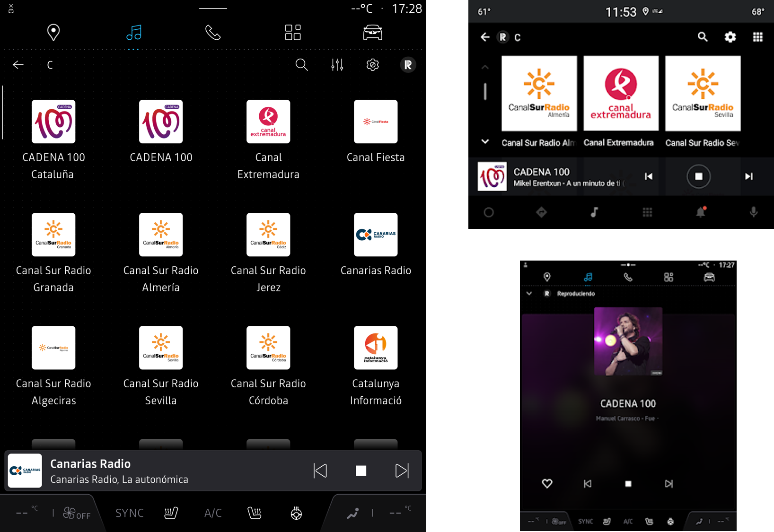The width and height of the screenshot is (774, 532).
Task: Toggle SYNC climate on large left screen
Action: (130, 513)
